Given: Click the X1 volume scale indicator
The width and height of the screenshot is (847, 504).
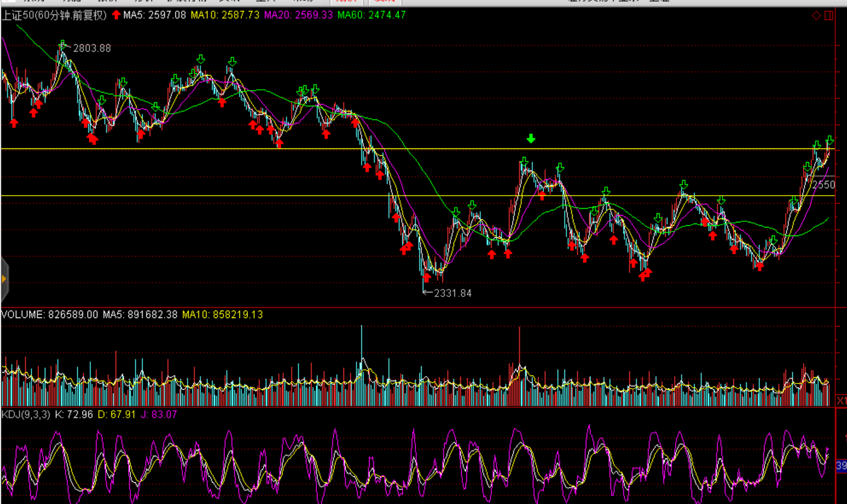Looking at the screenshot, I should click(x=841, y=400).
